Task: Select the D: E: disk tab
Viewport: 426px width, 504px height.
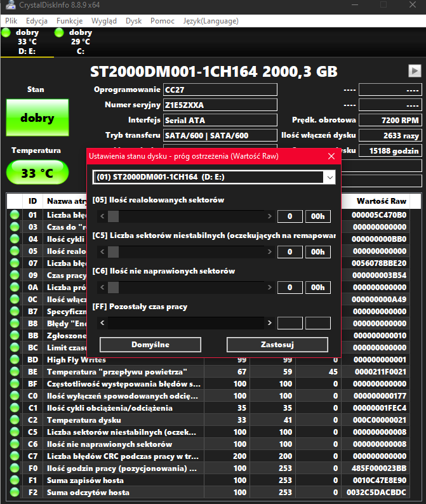Action: pyautogui.click(x=27, y=42)
